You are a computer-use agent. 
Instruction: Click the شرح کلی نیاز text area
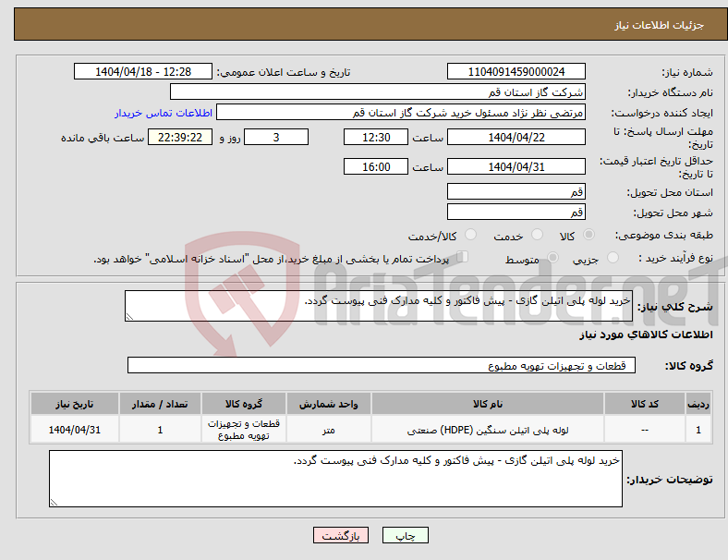[x=379, y=306]
